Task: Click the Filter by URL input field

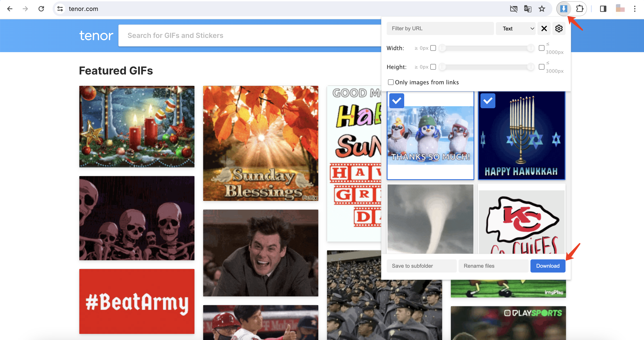Action: point(440,28)
